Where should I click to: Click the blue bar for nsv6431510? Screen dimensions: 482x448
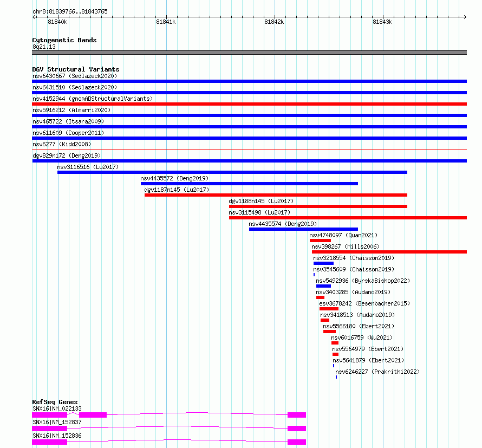point(249,93)
